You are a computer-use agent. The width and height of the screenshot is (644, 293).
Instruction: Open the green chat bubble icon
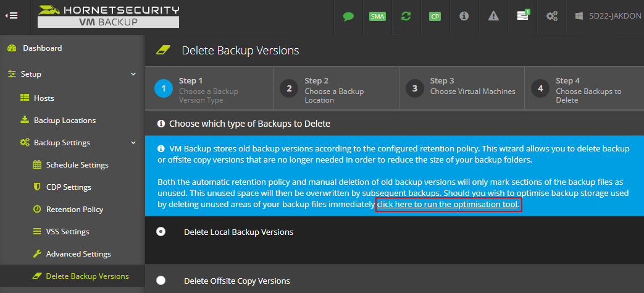point(349,17)
